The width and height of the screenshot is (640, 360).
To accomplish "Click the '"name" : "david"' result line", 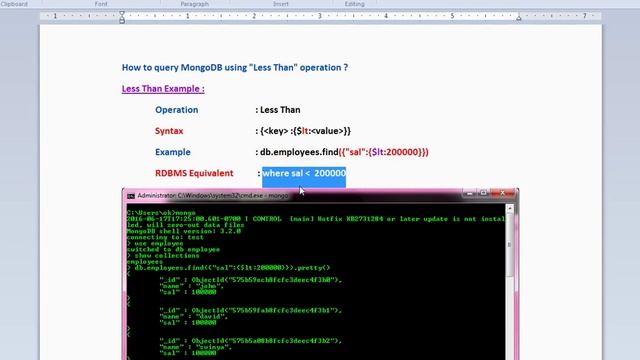I will pos(194,316).
